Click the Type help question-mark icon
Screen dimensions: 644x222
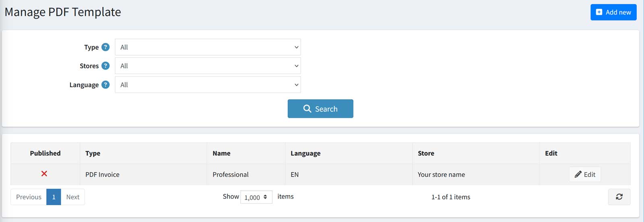[105, 47]
